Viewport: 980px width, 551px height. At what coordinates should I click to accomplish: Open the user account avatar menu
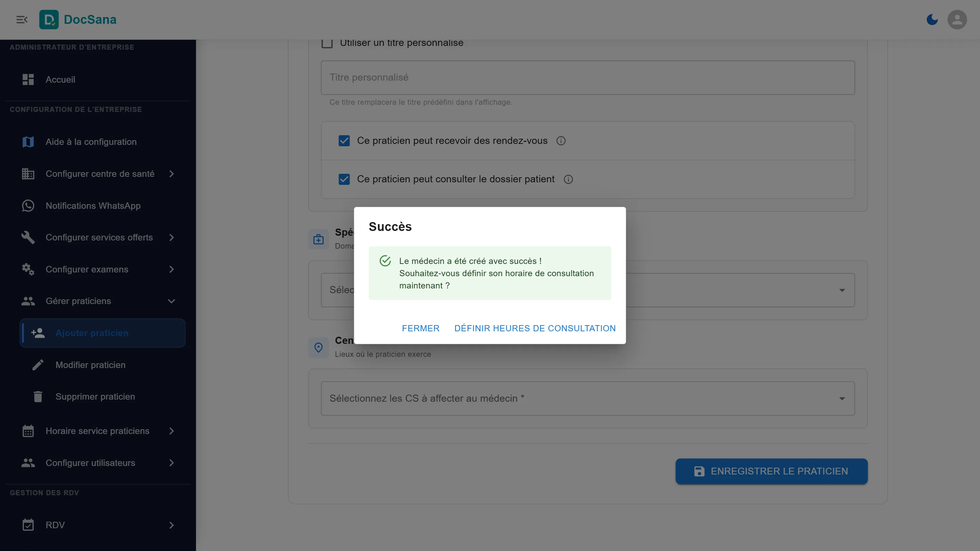[957, 19]
